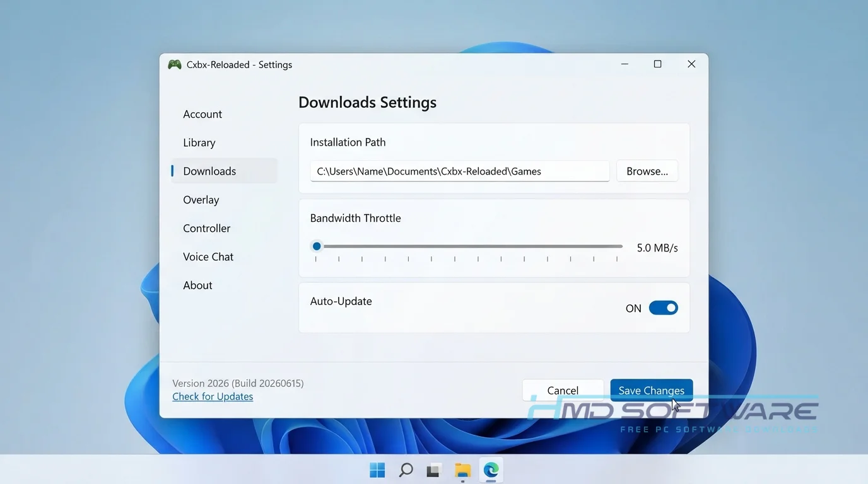Click the Bandwidth Throttle label
868x484 pixels.
355,218
